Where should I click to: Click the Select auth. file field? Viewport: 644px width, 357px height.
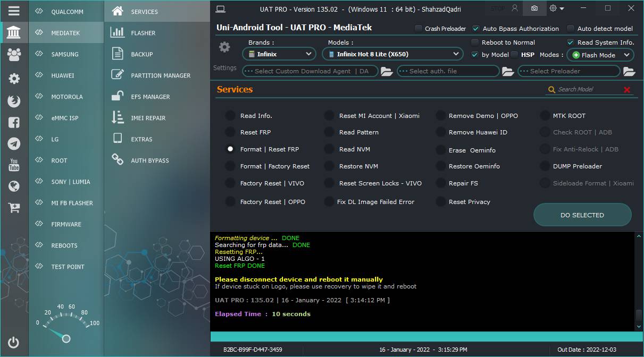point(448,71)
